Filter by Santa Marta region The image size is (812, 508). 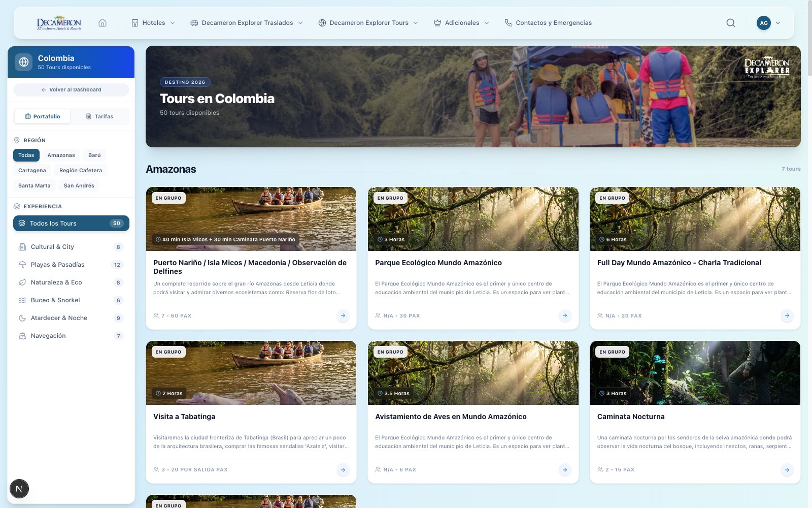[35, 185]
